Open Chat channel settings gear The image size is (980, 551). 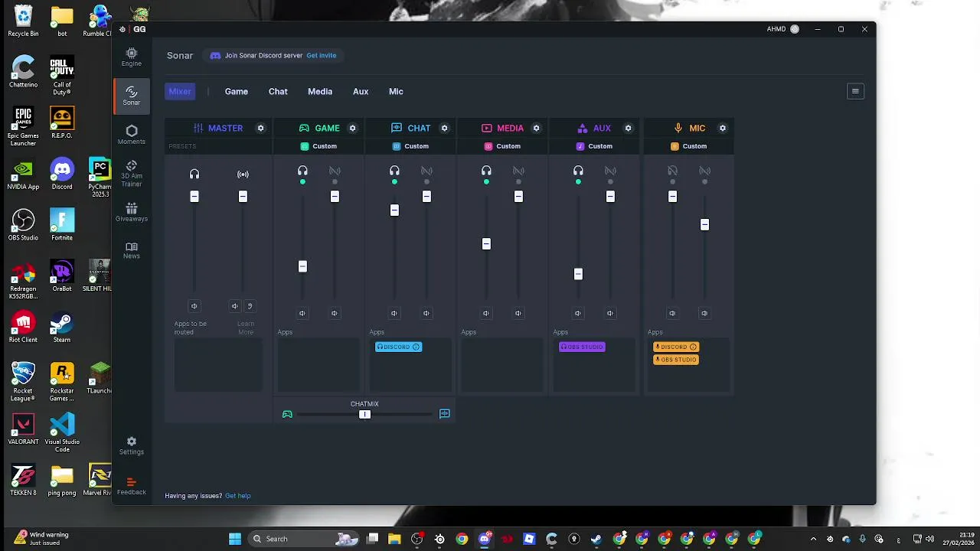[x=444, y=128]
